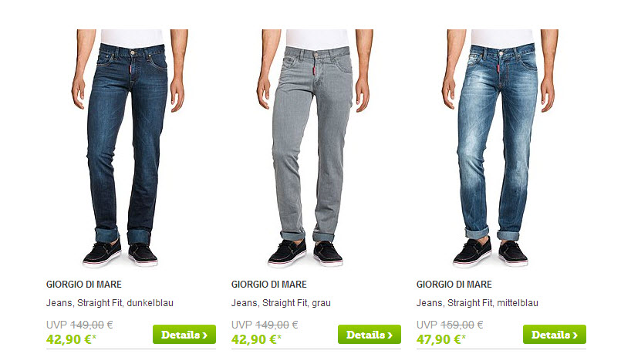Click black shoes on the grey jeans model

(305, 254)
